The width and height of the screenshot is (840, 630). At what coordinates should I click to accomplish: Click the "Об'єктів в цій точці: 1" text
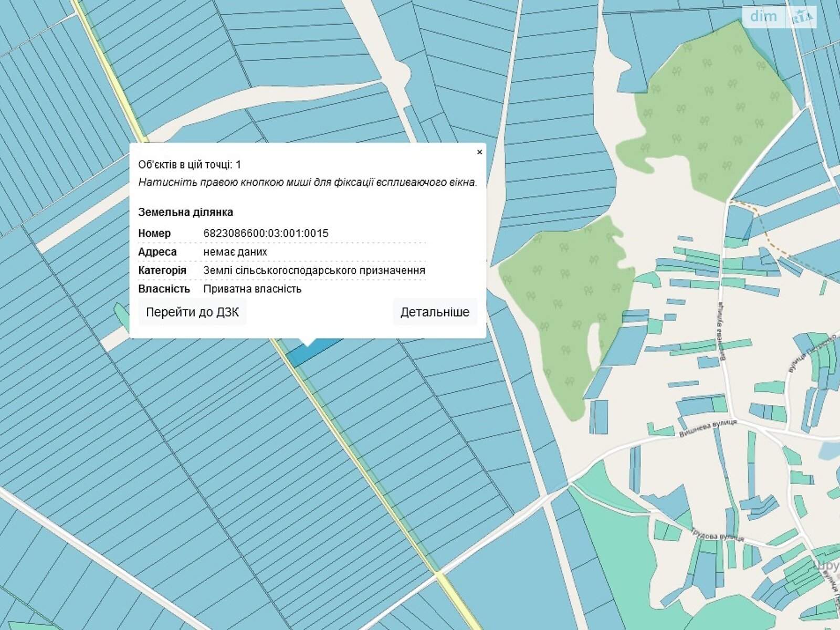pyautogui.click(x=190, y=165)
